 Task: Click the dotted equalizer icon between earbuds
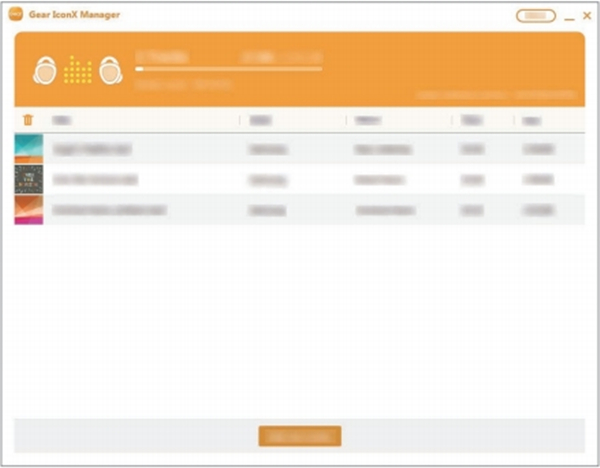tap(77, 70)
